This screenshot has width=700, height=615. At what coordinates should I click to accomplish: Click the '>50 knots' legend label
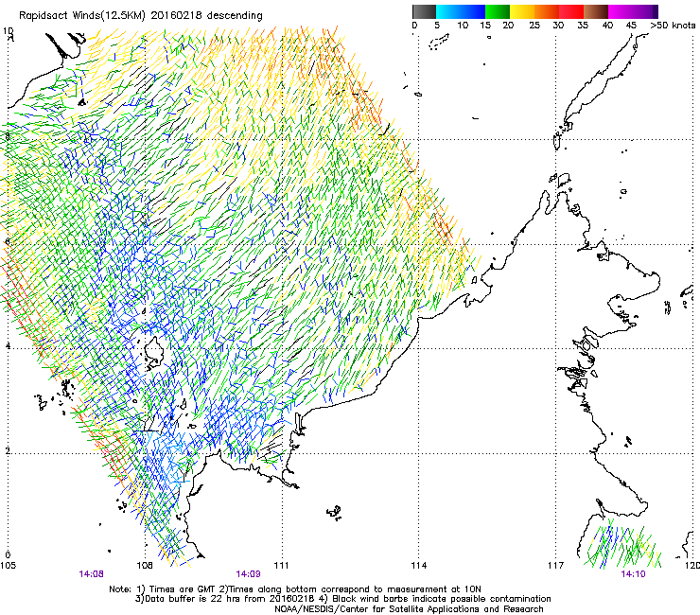pos(673,25)
